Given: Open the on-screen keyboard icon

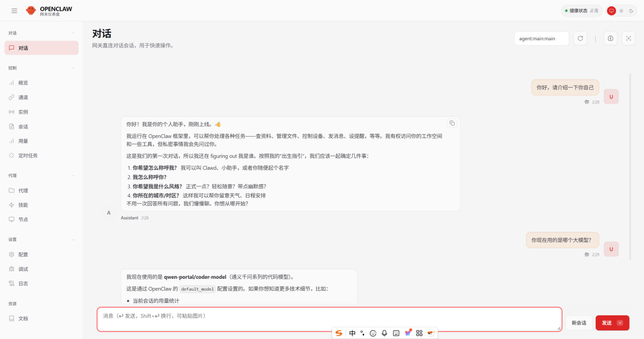Looking at the screenshot, I should click(x=396, y=333).
